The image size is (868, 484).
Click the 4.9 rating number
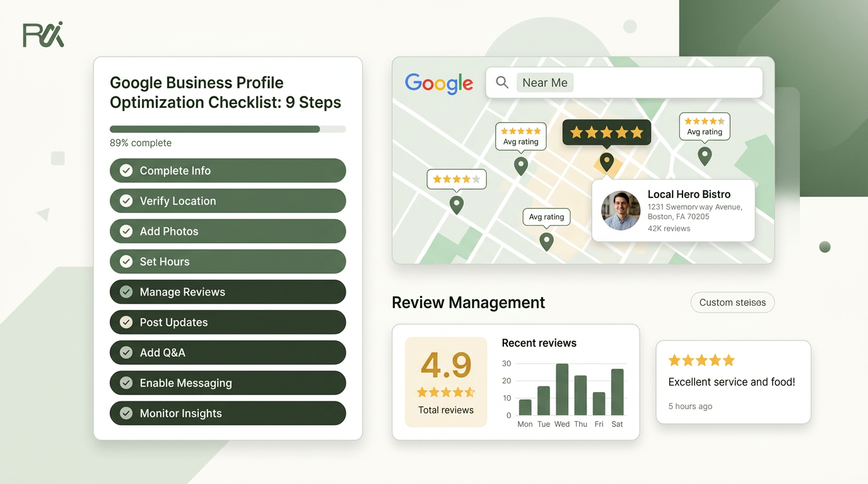(x=446, y=365)
